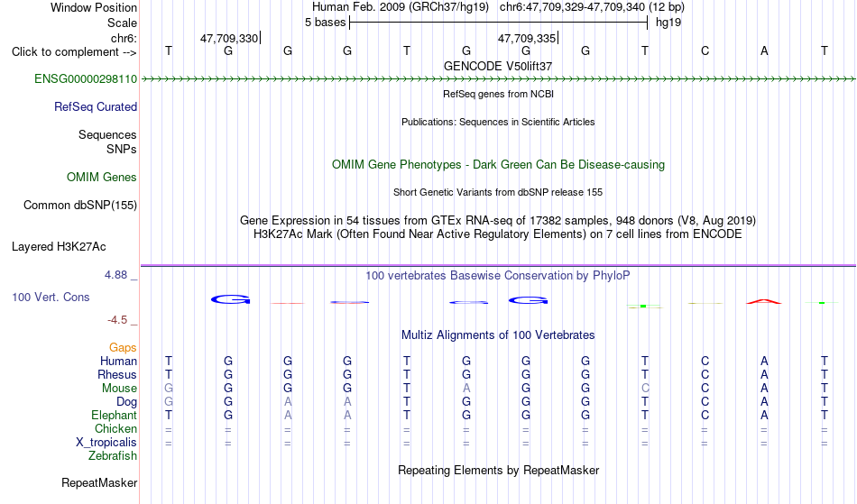This screenshot has height=504, width=857.
Task: Open the ENSG00000298110 gene label
Action: [86, 78]
